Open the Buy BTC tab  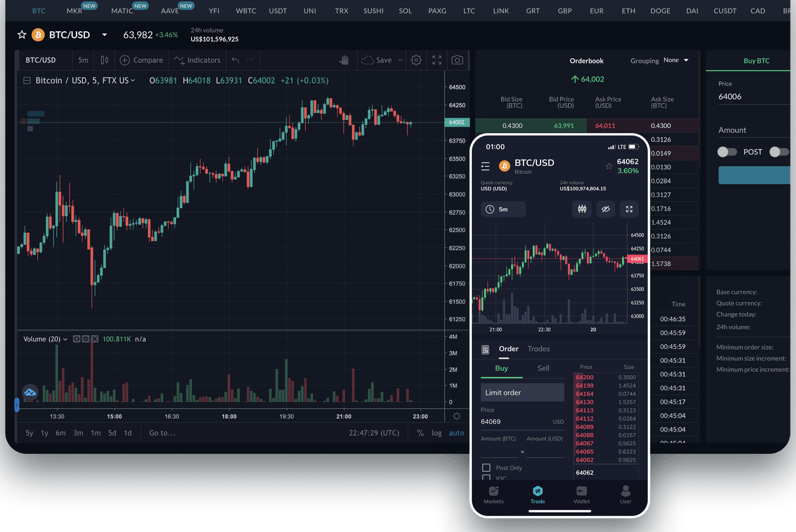pos(756,61)
